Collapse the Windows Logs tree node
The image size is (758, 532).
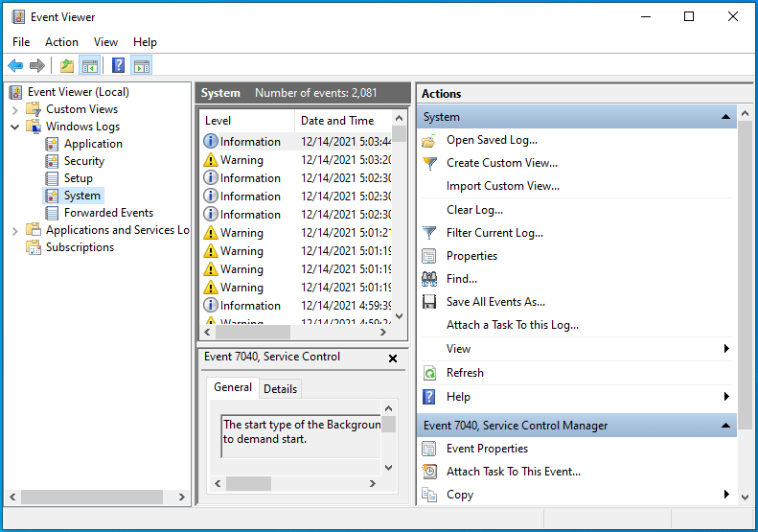pos(15,127)
